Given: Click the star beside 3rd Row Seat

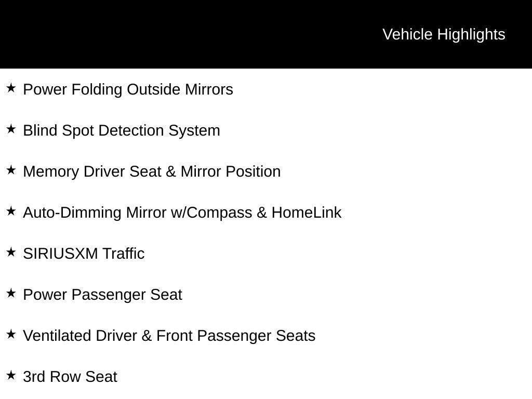Looking at the screenshot, I should point(11,376).
